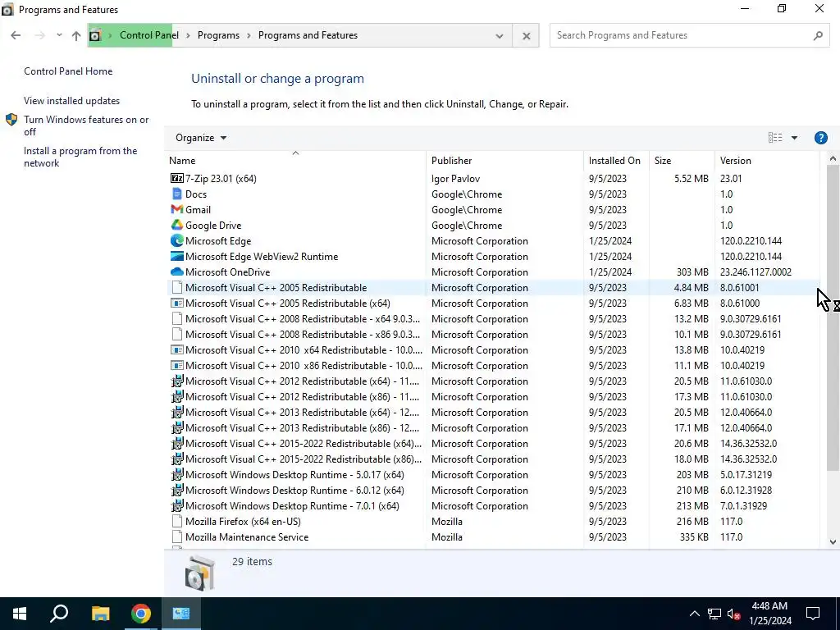Sort by the Version column header
This screenshot has width=840, height=630.
click(x=767, y=160)
